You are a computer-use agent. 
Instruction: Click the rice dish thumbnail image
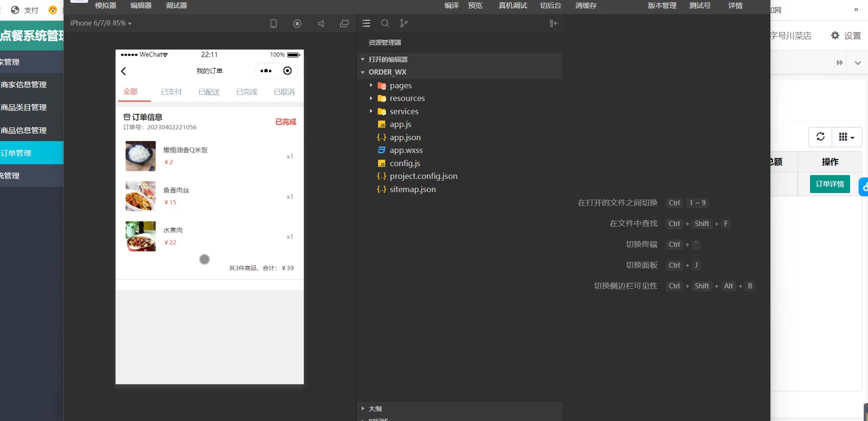(141, 156)
